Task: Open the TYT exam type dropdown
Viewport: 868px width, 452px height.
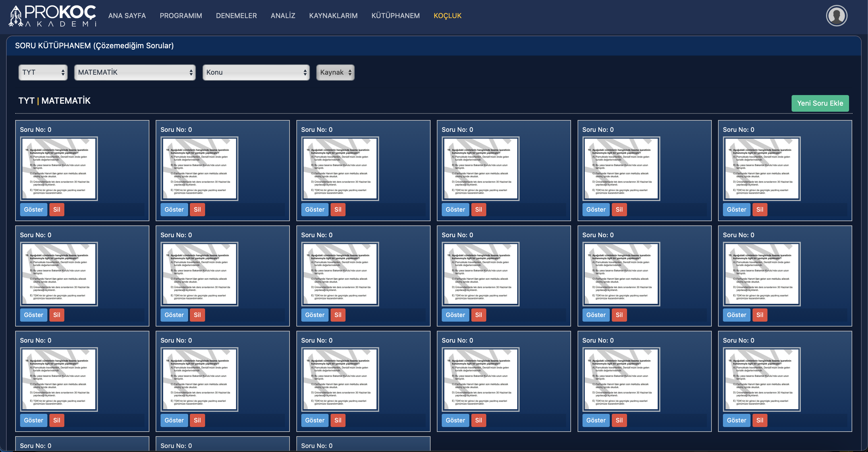Action: (x=43, y=72)
